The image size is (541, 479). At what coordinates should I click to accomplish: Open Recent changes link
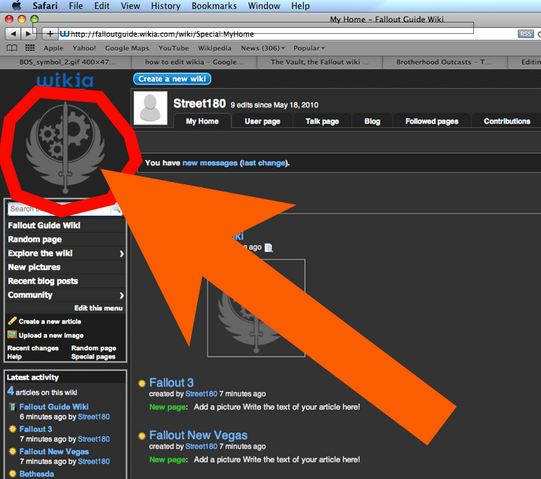coord(33,348)
